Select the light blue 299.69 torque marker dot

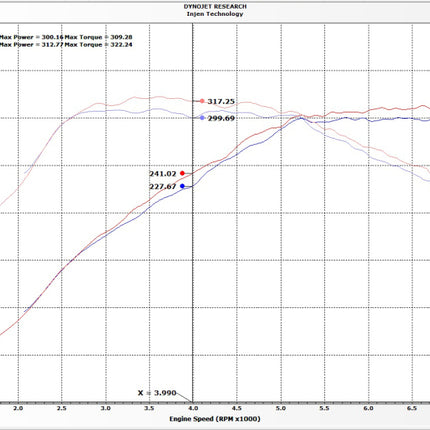coord(202,118)
